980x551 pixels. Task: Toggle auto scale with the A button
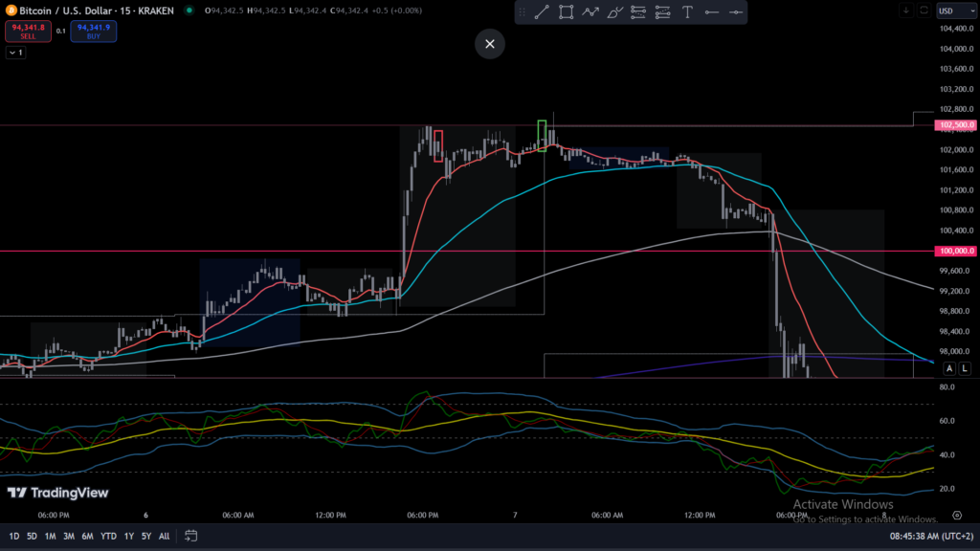[x=949, y=368]
